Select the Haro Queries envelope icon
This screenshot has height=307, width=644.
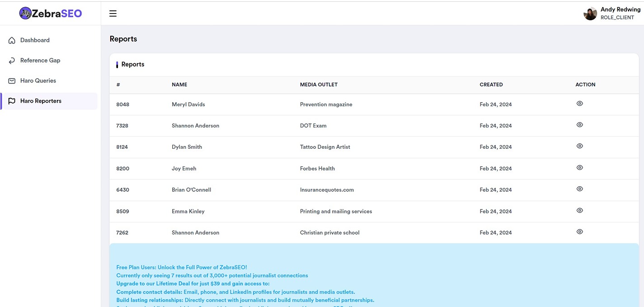(11, 80)
